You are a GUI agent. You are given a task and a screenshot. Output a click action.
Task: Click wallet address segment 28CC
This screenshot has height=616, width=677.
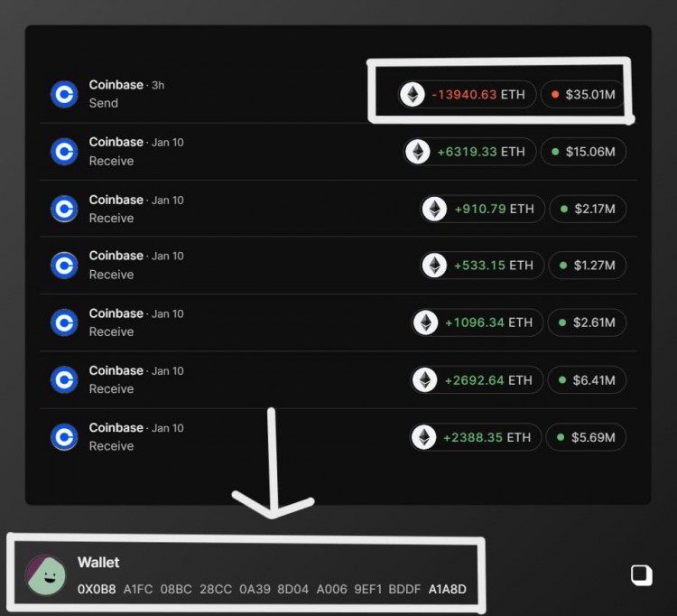(216, 589)
